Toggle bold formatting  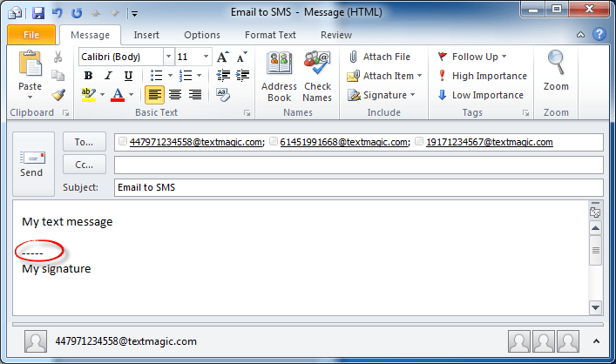click(88, 76)
